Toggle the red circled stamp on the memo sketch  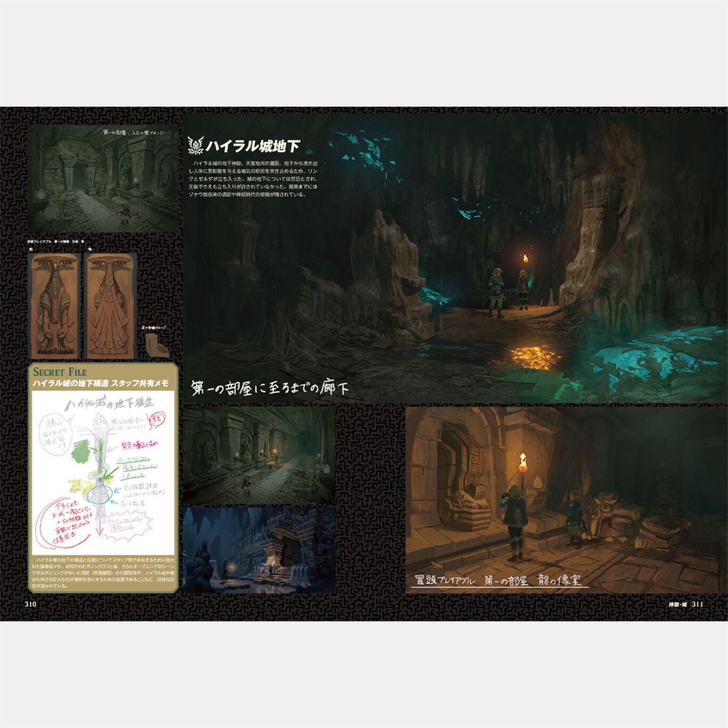coord(156,419)
